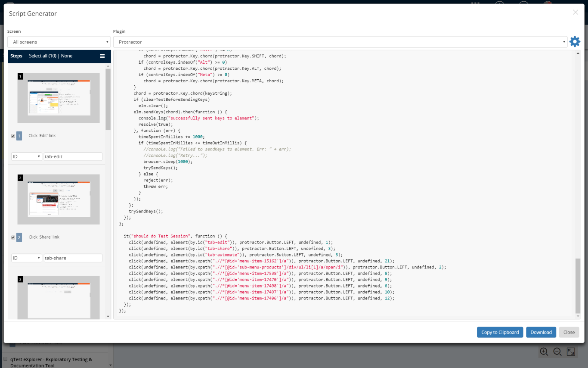Open plugin settings gear icon

click(575, 42)
